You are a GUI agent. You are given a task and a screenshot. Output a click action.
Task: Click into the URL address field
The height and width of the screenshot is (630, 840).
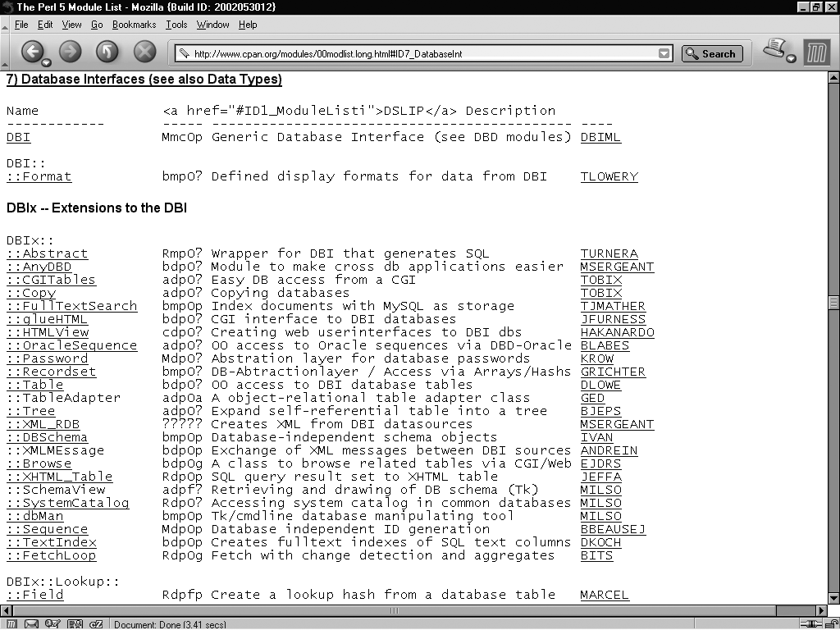pyautogui.click(x=423, y=53)
